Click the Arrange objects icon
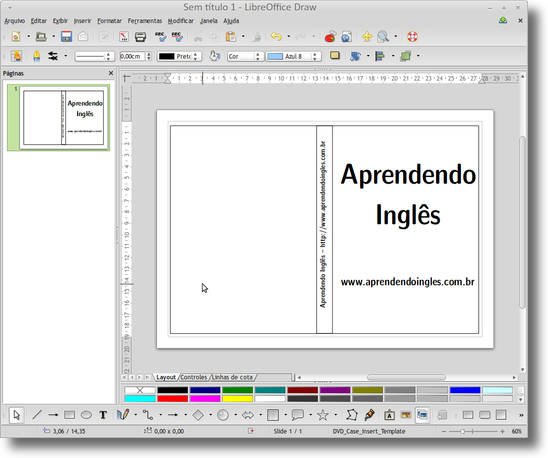Viewport: 548px width, 458px height. pos(405,56)
